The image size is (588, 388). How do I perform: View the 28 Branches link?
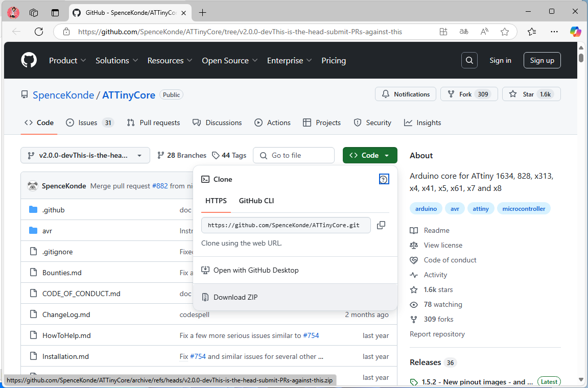coord(182,155)
